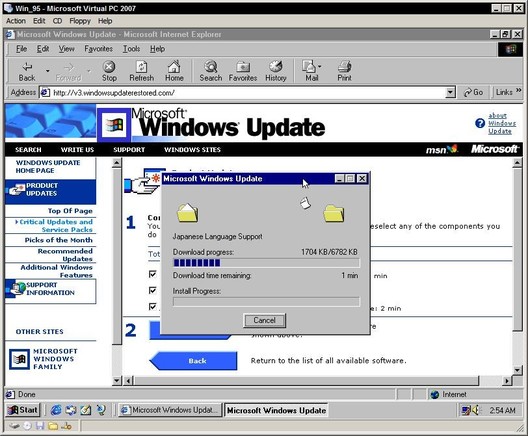Screen dimensions: 528x436
Task: Click WRITE US in the black nav bar
Action: pos(77,149)
